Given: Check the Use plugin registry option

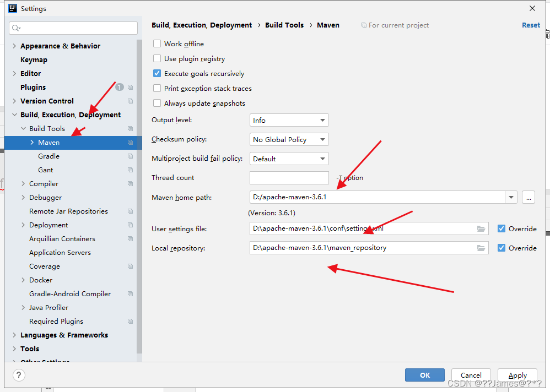Looking at the screenshot, I should 157,58.
